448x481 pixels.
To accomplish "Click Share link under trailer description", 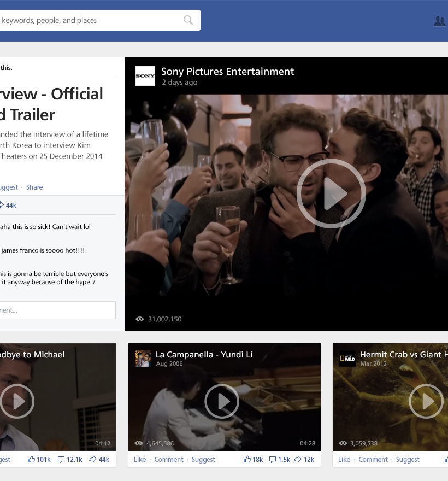I will [x=34, y=187].
